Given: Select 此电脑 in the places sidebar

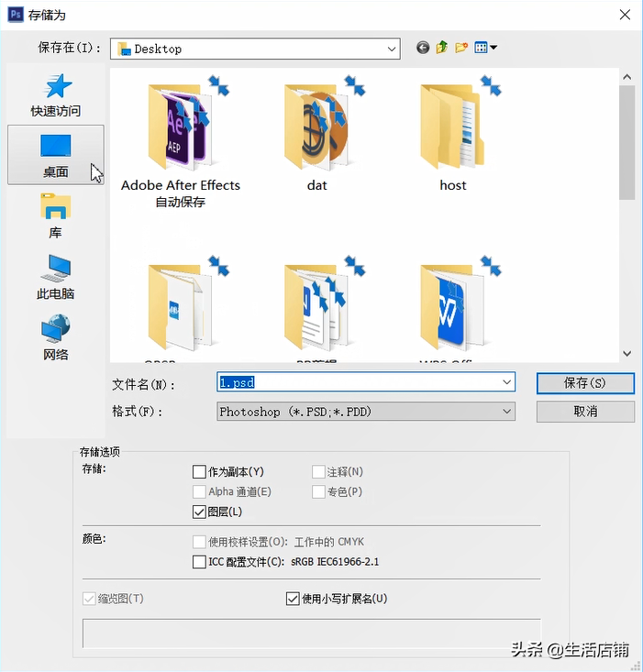Looking at the screenshot, I should click(x=56, y=276).
